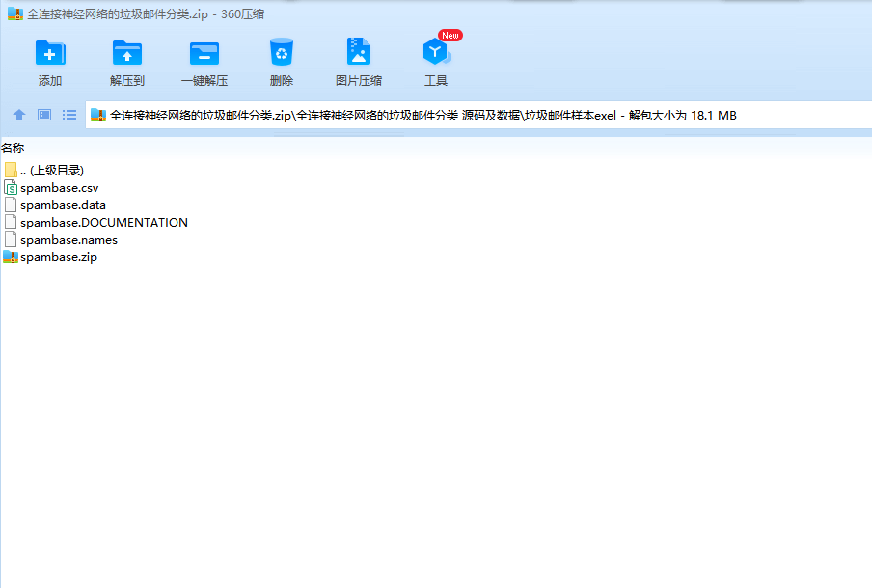This screenshot has width=872, height=588.
Task: Click the spambase.names file icon
Action: click(11, 239)
